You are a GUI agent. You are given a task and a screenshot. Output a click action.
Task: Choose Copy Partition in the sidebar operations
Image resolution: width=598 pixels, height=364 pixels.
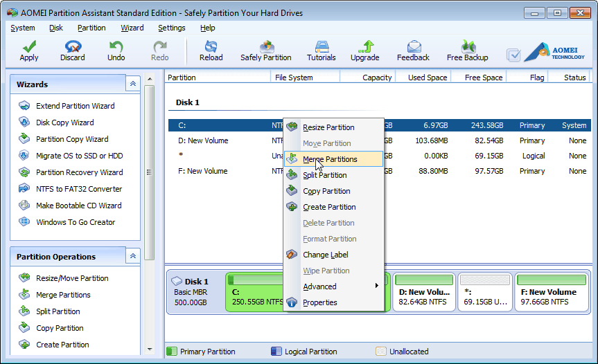tap(60, 328)
